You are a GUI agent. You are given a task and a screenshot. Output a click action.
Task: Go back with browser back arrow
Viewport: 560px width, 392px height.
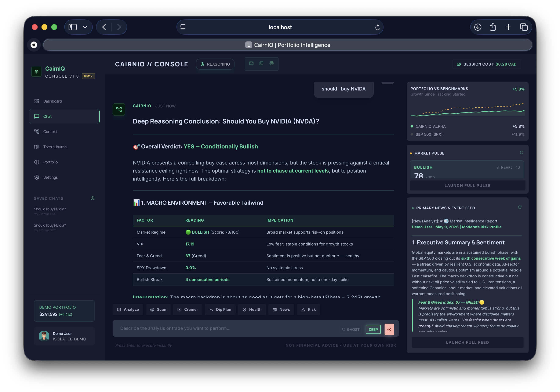(x=104, y=27)
